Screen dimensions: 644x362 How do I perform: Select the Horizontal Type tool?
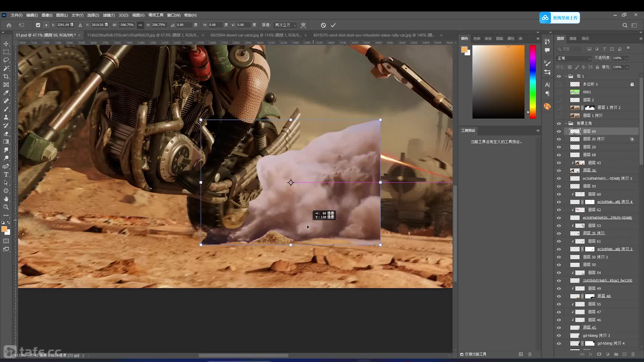(6, 175)
